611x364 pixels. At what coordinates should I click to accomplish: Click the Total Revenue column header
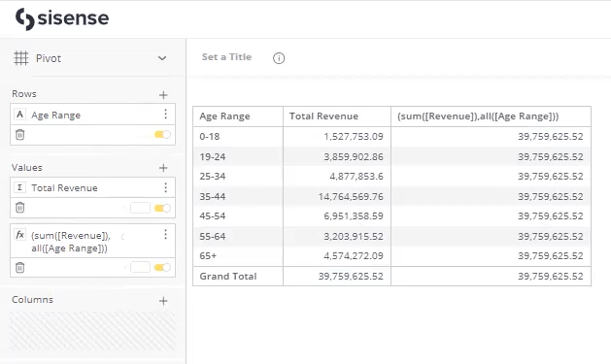(x=337, y=116)
